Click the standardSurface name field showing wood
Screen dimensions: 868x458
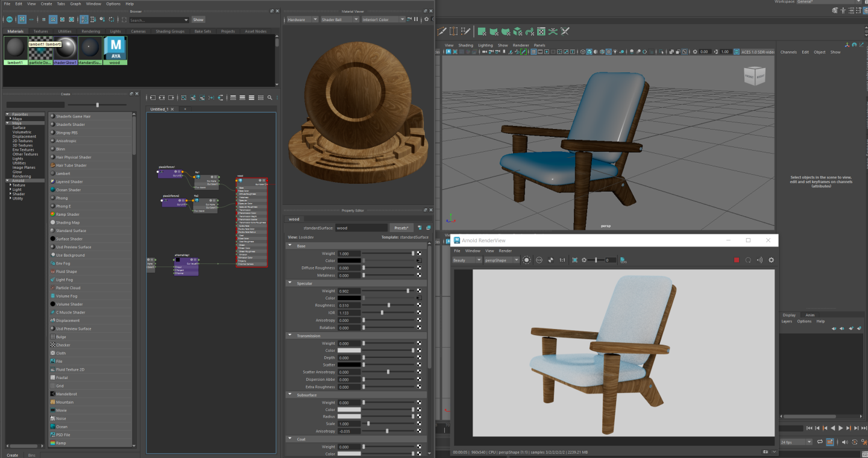tap(361, 228)
